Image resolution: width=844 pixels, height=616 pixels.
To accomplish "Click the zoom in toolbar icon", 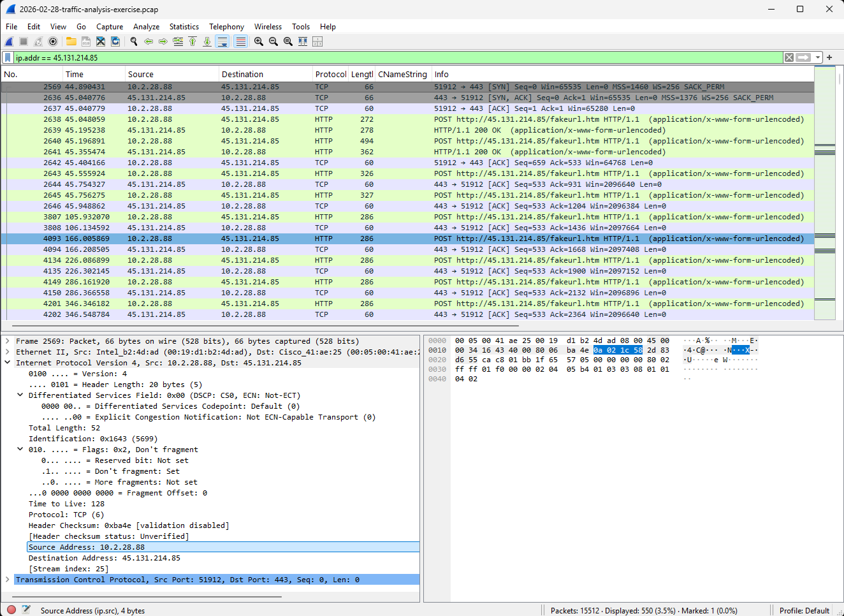I will [x=259, y=41].
